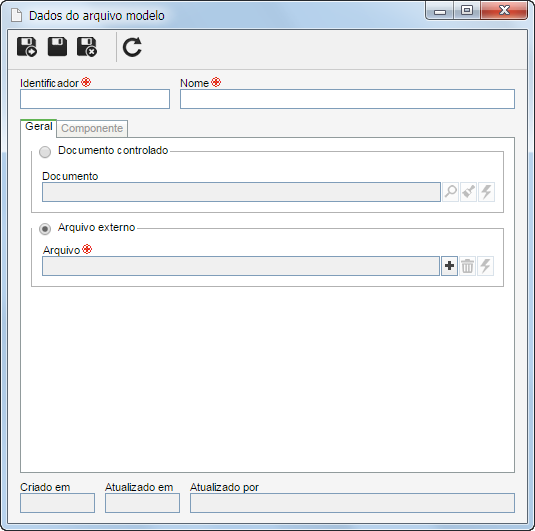Click the Save and exit floppy icon
The height and width of the screenshot is (531, 535).
pos(87,47)
